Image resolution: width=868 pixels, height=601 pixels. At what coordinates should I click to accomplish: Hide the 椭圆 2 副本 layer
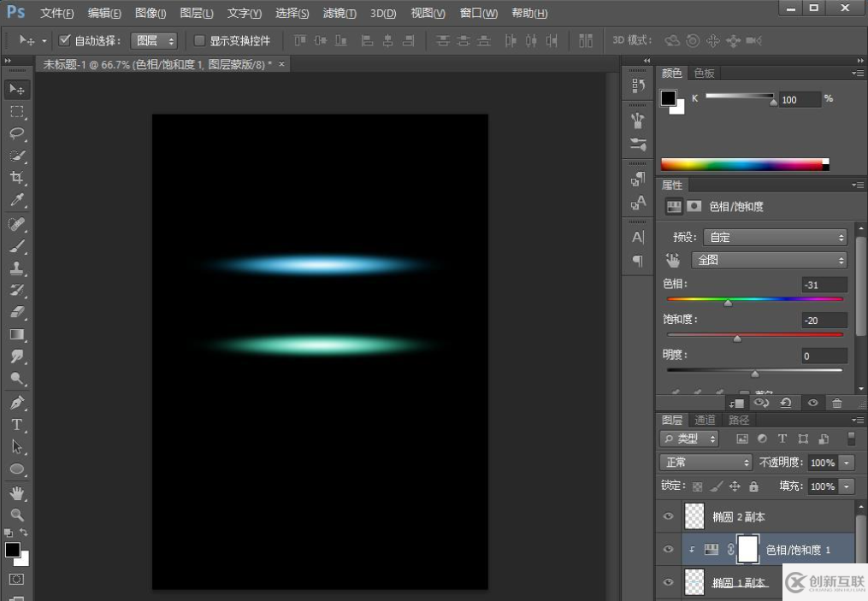click(x=669, y=516)
